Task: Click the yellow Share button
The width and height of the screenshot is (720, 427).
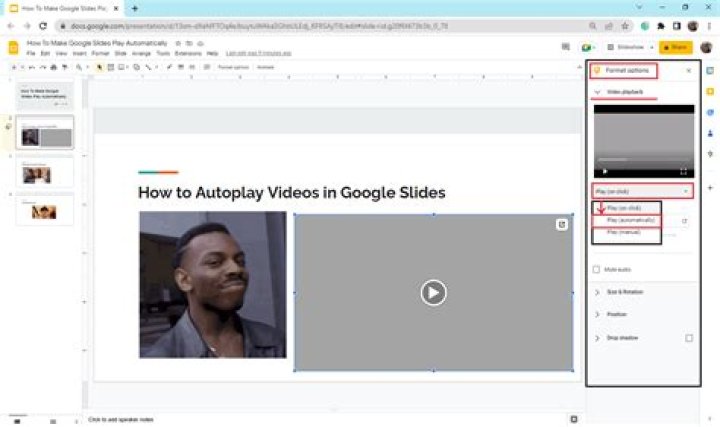Action: [675, 47]
